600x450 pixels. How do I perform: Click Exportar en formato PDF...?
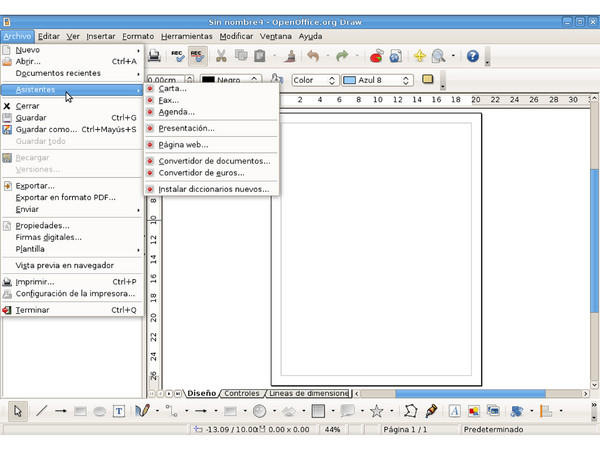72,197
